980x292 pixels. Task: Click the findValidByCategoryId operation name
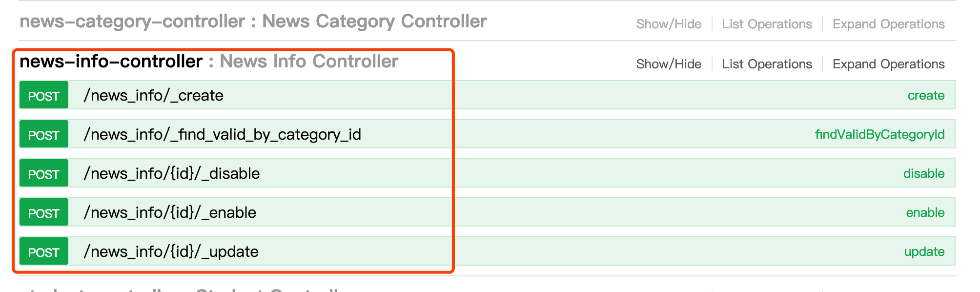pos(879,135)
